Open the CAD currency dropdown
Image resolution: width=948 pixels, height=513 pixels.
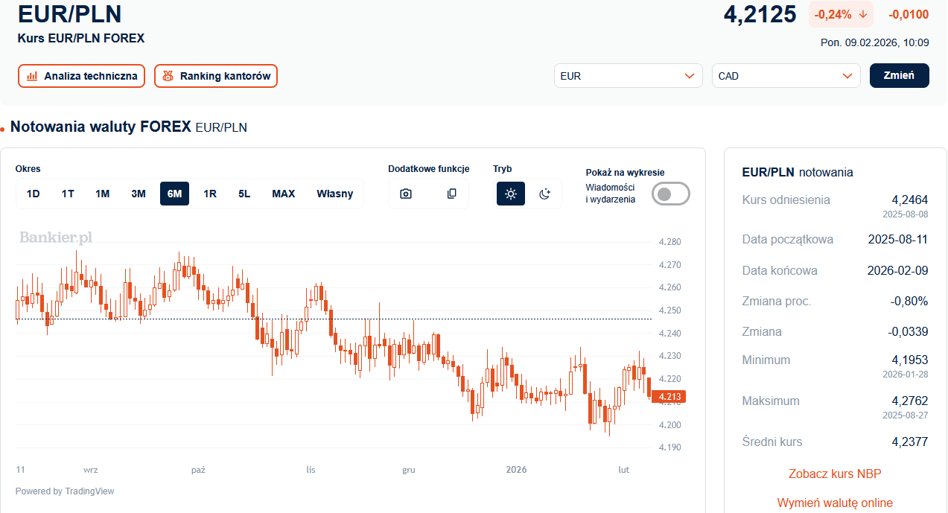coord(786,76)
